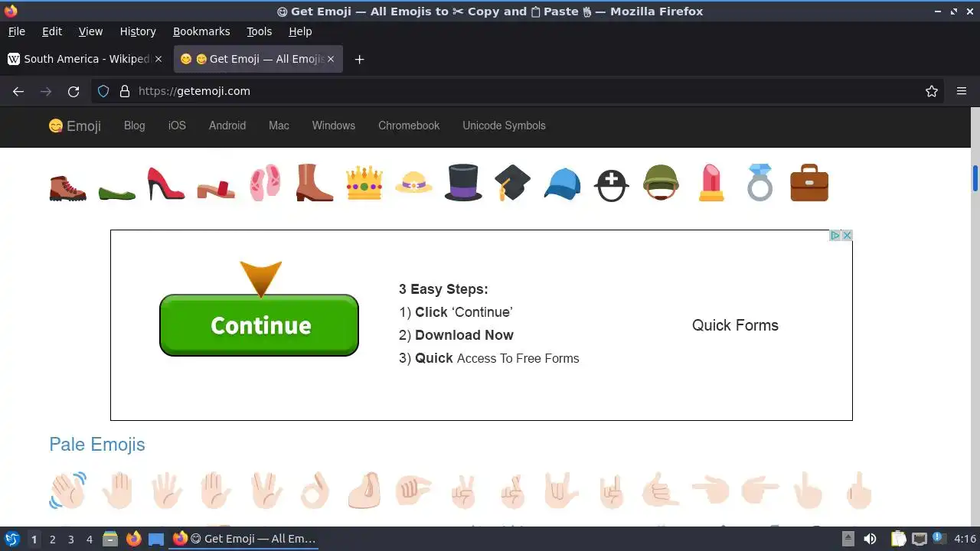Click the green Continue ad button

coord(260,325)
